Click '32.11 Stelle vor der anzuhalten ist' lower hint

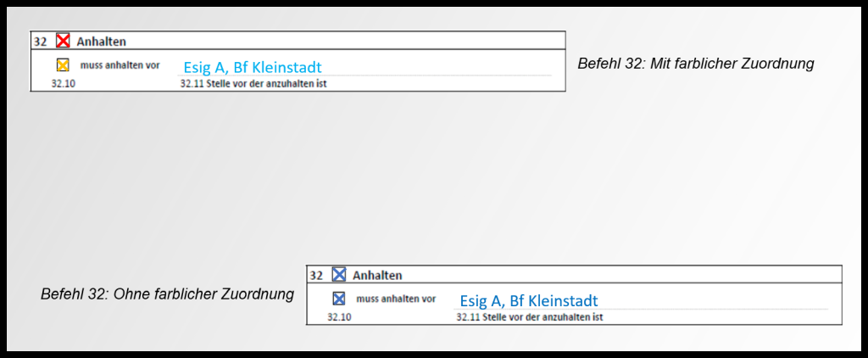click(x=529, y=317)
